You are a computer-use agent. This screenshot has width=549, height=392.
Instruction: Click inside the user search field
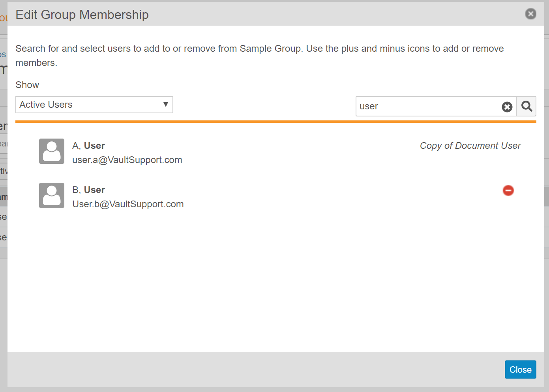click(426, 107)
